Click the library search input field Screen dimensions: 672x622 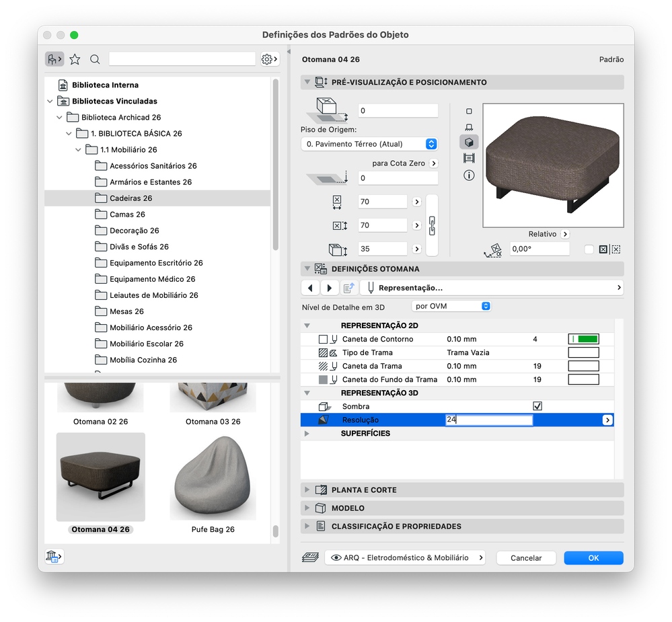point(182,59)
